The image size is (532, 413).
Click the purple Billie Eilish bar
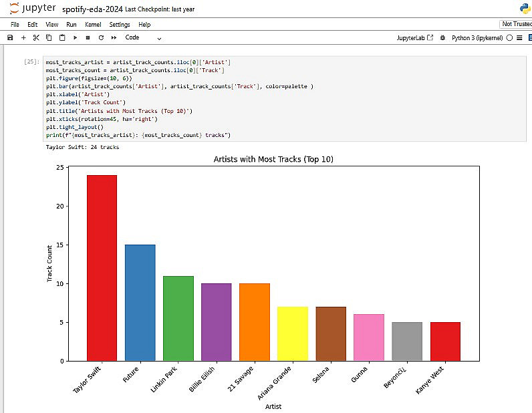pyautogui.click(x=217, y=322)
